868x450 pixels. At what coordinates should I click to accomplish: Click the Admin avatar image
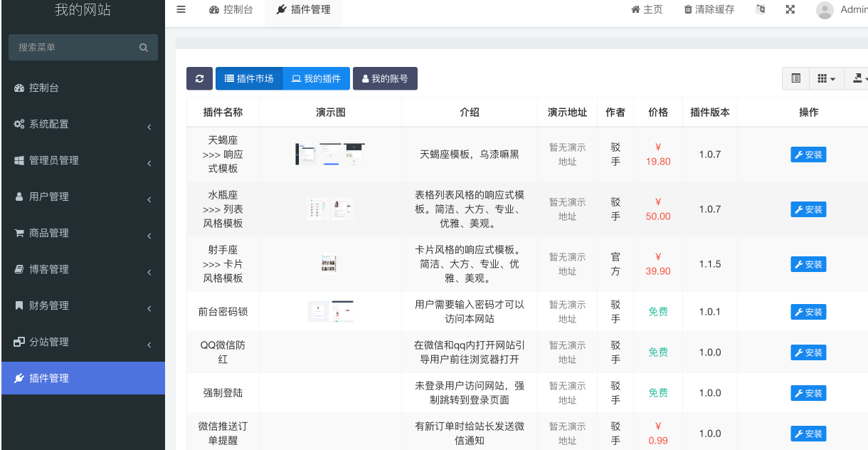point(825,9)
